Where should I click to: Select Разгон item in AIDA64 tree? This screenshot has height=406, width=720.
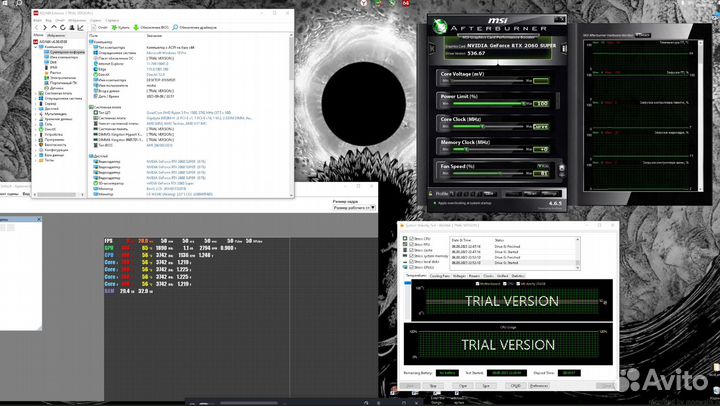(x=55, y=73)
